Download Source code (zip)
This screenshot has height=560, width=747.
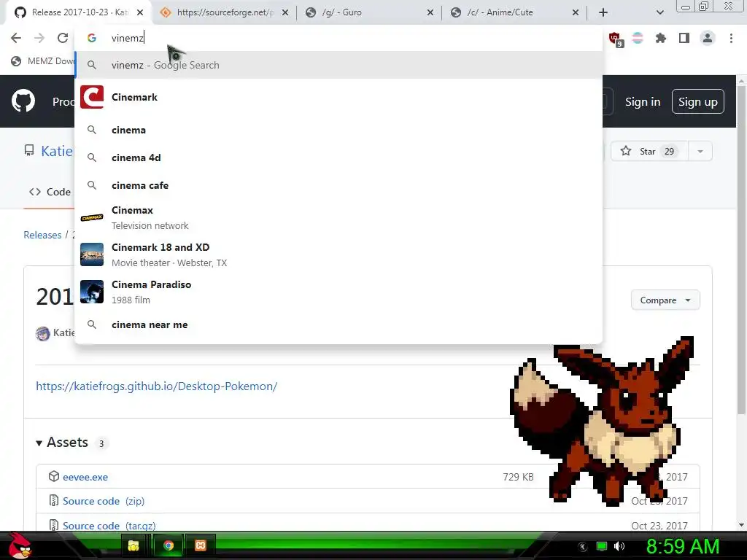tap(104, 501)
